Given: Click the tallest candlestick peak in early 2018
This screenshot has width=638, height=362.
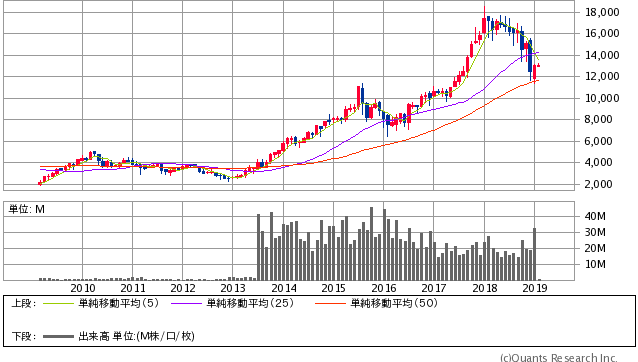Looking at the screenshot, I should click(484, 20).
